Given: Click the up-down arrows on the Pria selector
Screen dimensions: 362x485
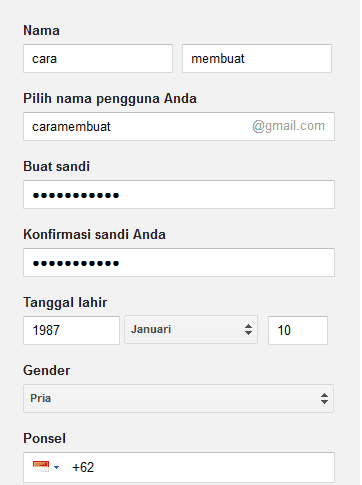Looking at the screenshot, I should (x=324, y=398).
